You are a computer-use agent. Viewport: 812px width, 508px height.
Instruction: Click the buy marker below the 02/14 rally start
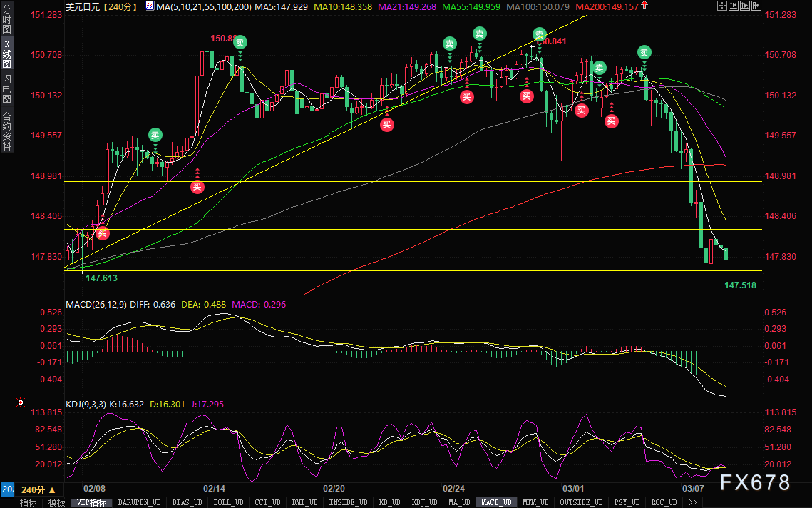(x=197, y=187)
